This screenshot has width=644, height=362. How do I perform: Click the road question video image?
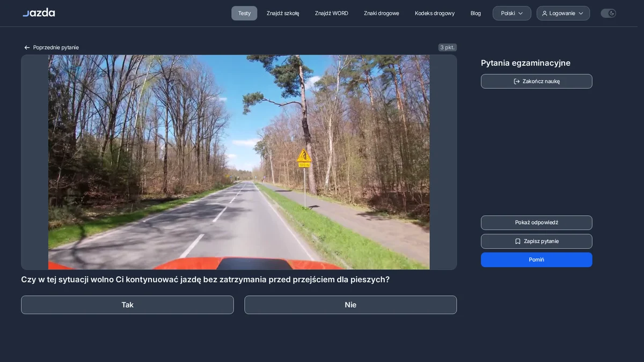239,162
